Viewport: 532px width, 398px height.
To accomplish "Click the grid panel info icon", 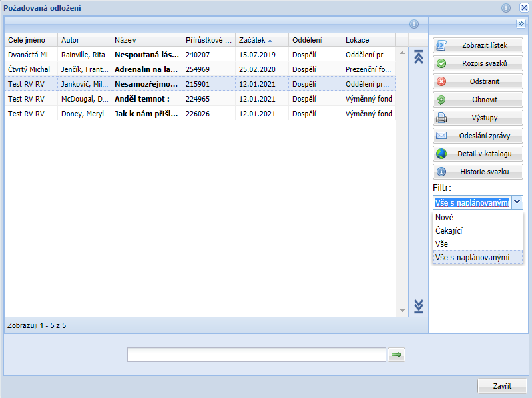I will pos(413,24).
